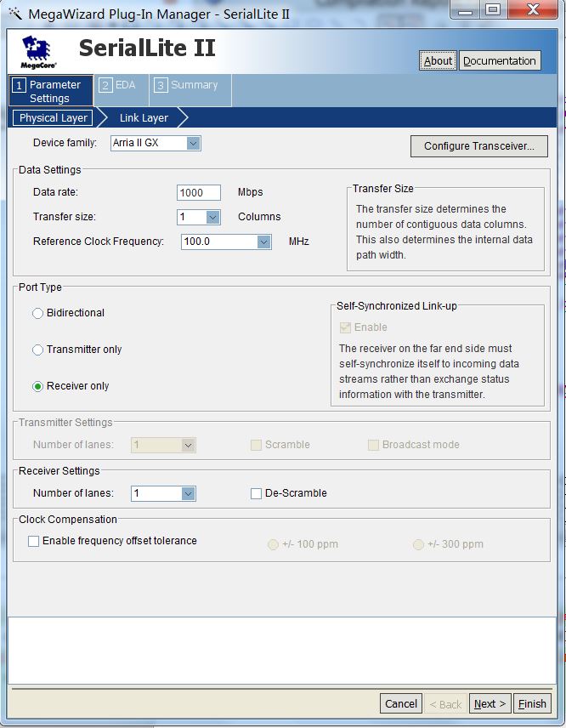Image resolution: width=566 pixels, height=728 pixels.
Task: Close the MegaWizard window
Action: pos(533,9)
